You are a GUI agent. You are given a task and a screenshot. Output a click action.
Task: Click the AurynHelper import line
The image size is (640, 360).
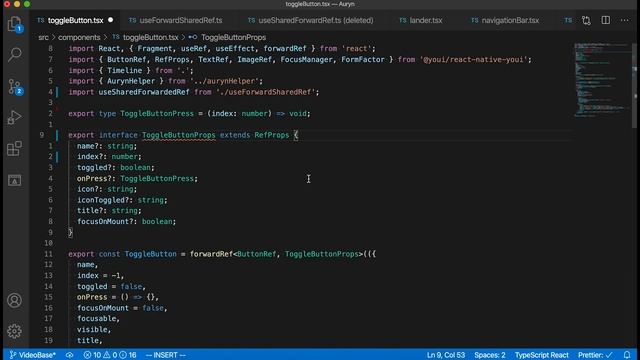(166, 81)
